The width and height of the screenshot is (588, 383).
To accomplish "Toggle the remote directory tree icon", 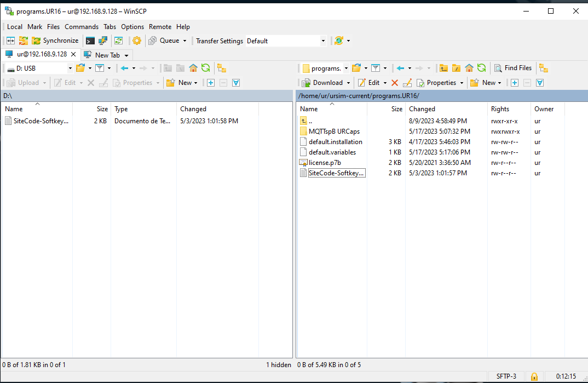I will [544, 68].
